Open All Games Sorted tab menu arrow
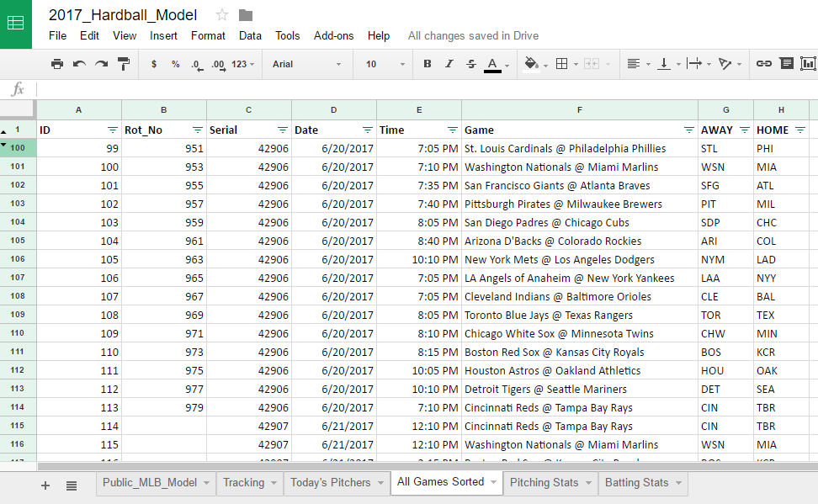Screen dimensions: 818x504 [493, 482]
